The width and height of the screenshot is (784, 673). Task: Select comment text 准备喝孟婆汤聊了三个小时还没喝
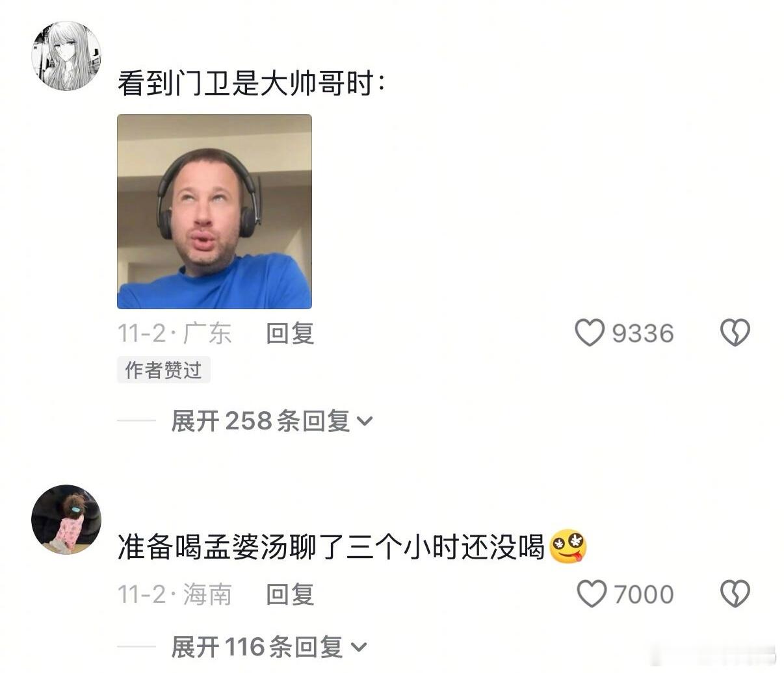pos(331,547)
